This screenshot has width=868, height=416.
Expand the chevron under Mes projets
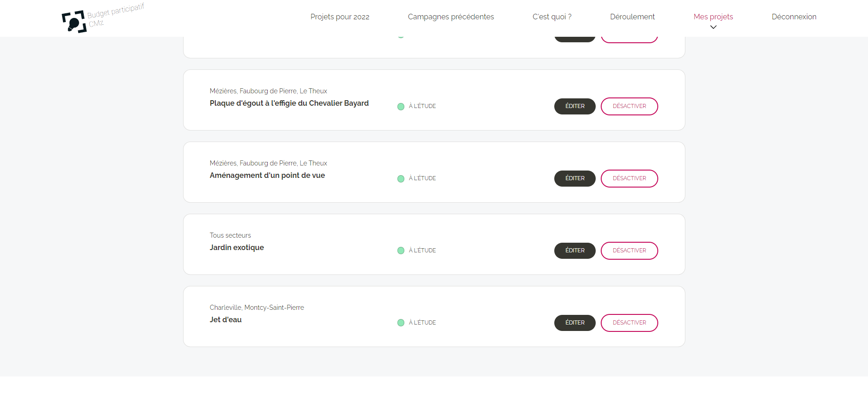pos(713,27)
